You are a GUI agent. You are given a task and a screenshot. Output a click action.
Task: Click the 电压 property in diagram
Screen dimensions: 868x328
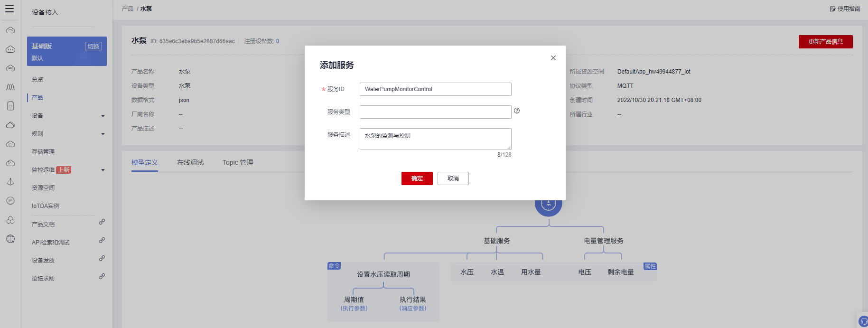click(585, 272)
